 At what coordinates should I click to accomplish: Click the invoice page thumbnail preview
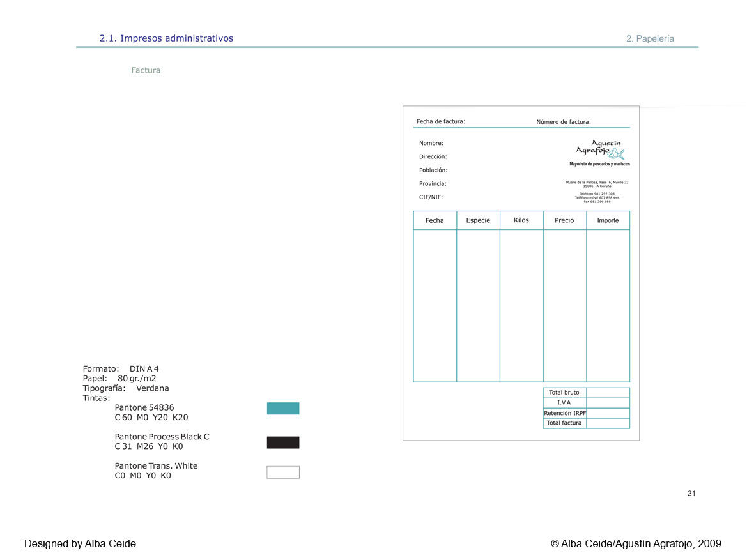point(521,273)
